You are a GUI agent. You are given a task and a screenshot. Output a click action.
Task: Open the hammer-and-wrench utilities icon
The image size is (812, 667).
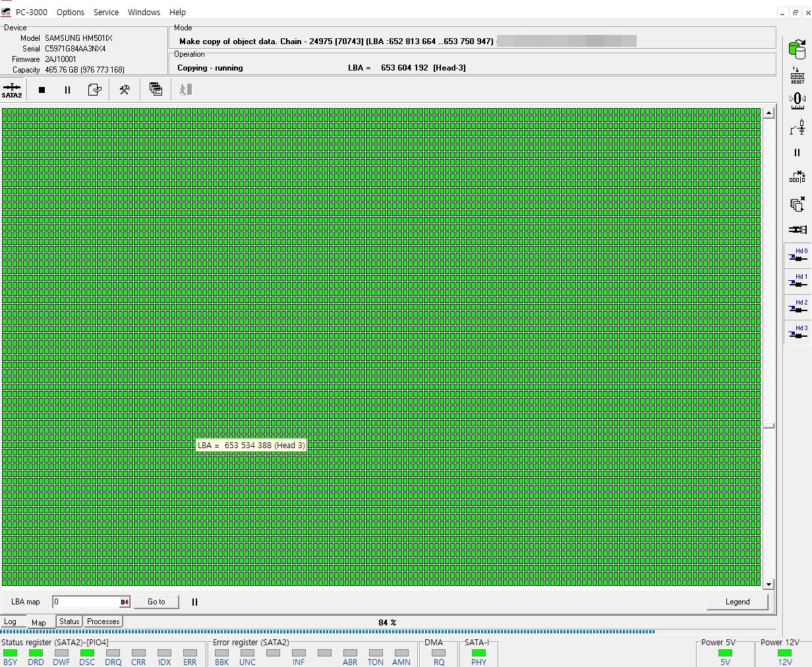(x=125, y=90)
